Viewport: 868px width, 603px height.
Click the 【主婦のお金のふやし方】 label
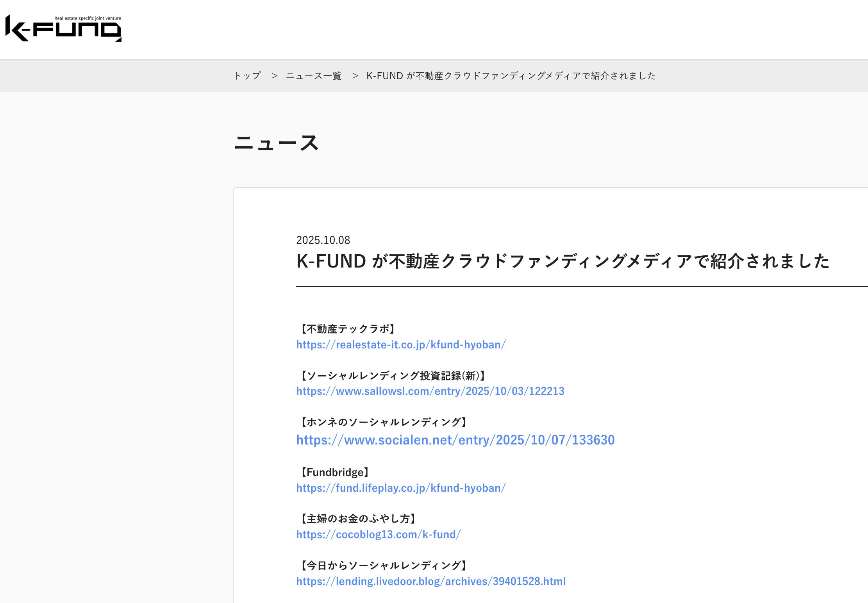(x=358, y=519)
